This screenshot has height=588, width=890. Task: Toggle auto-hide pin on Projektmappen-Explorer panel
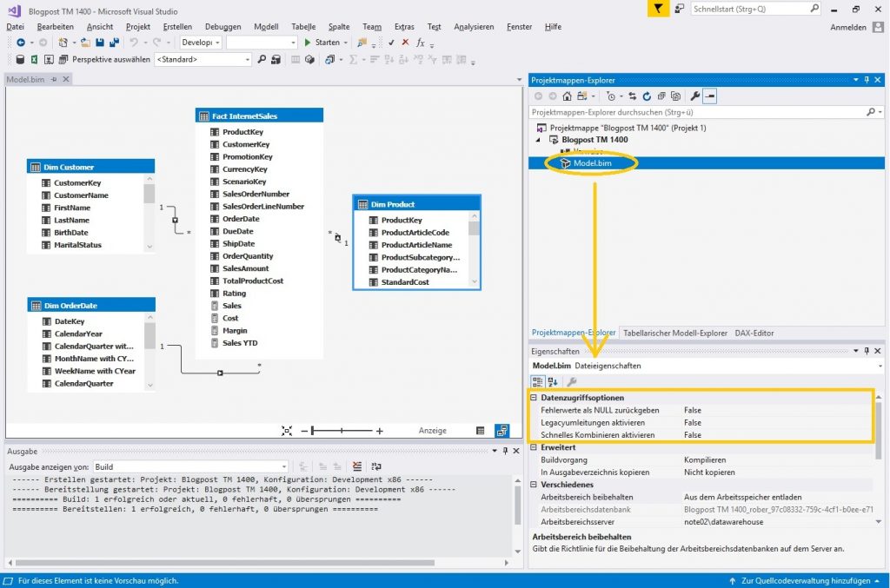866,80
